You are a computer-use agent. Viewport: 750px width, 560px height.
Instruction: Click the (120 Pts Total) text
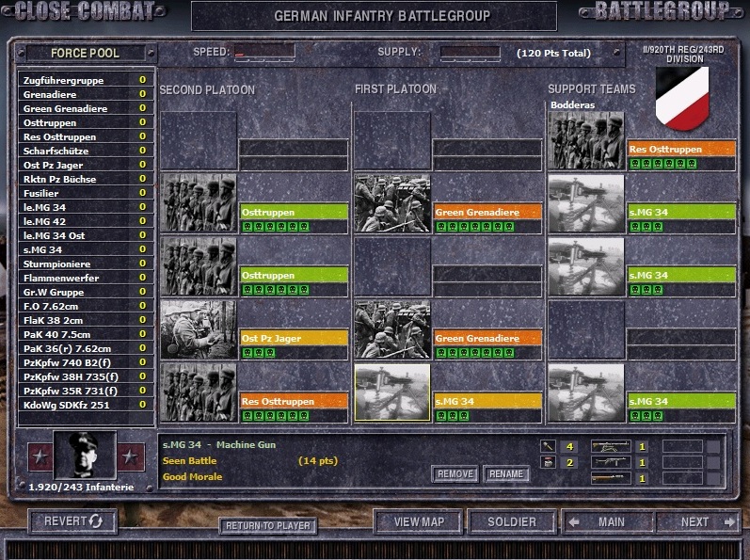pyautogui.click(x=553, y=53)
